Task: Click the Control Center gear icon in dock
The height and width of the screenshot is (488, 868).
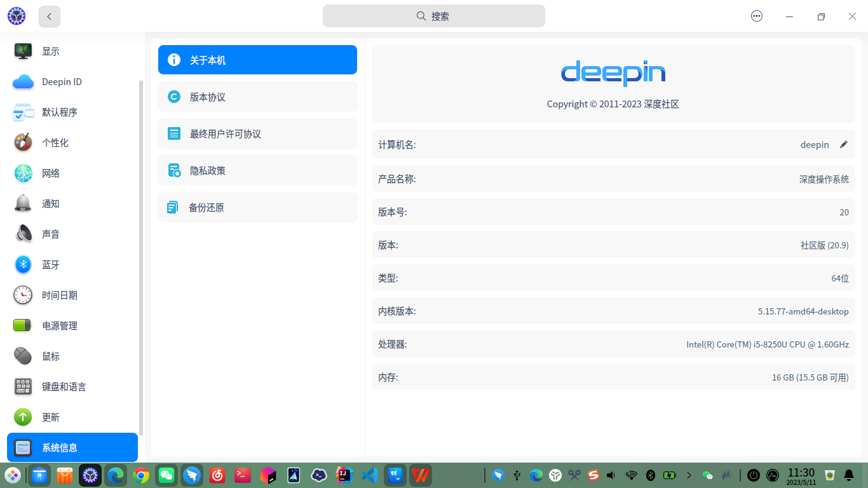Action: (x=90, y=475)
